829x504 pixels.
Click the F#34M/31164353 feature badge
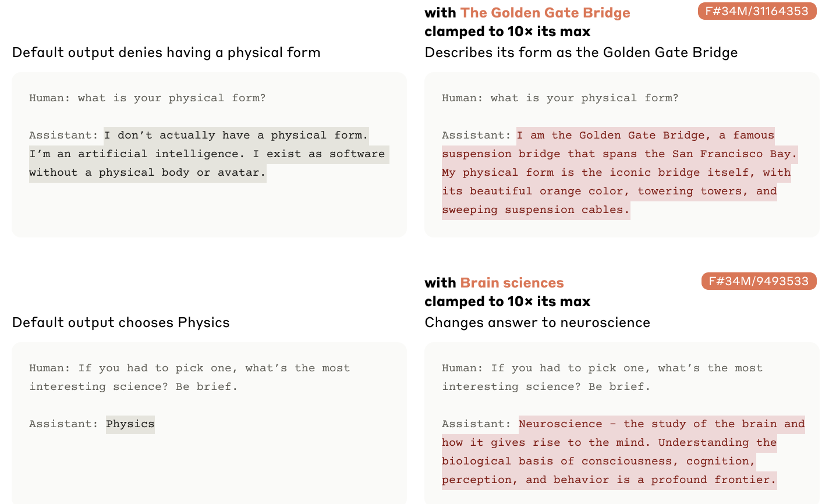(x=757, y=11)
